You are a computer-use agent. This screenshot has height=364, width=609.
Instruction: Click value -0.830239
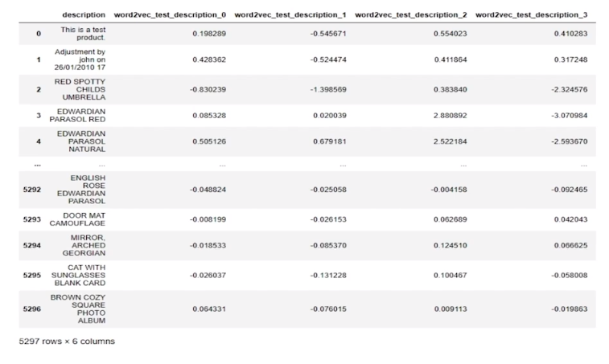(208, 90)
